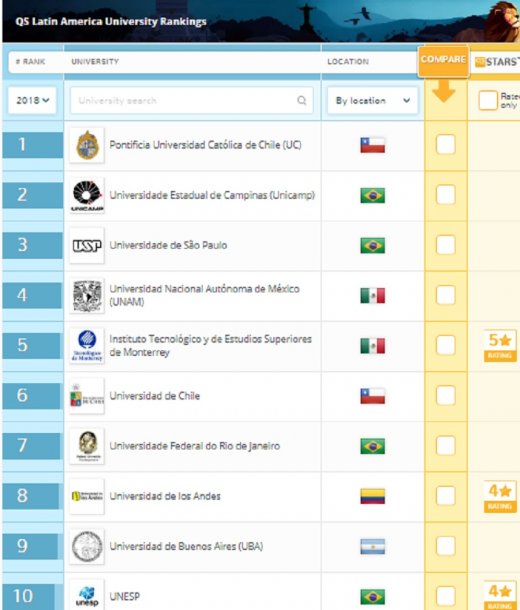Tick compare checkbox for Unicamp
This screenshot has width=520, height=610.
(446, 195)
